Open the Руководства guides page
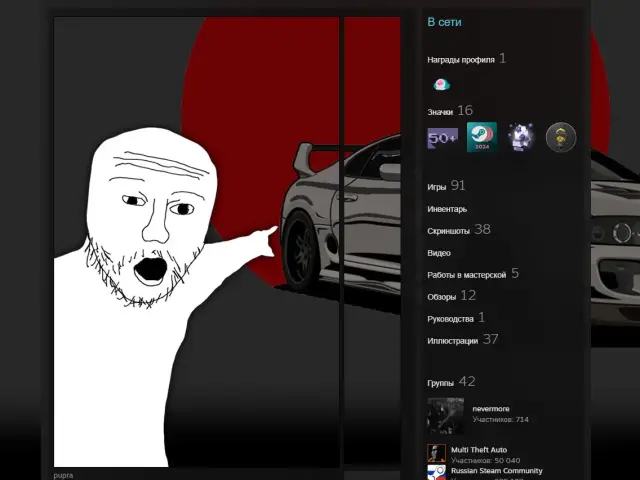The height and width of the screenshot is (480, 640). pyautogui.click(x=450, y=319)
